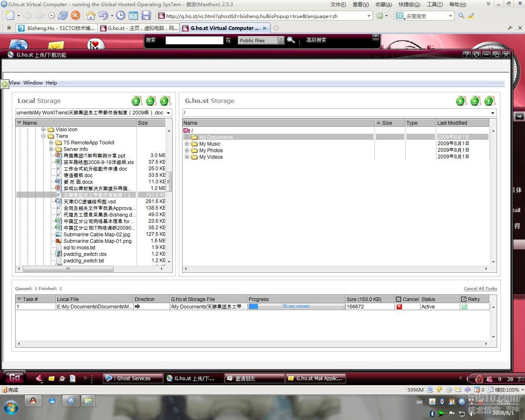Click the red Cancel X for task 1

pos(399,306)
